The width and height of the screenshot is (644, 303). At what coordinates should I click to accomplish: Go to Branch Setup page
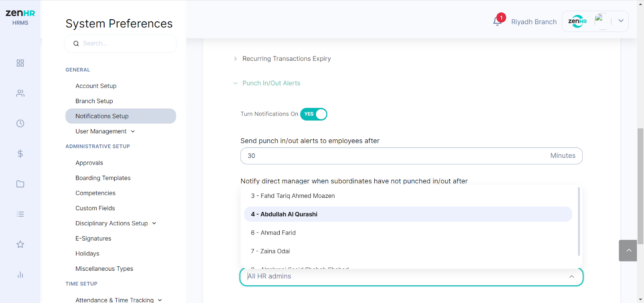(94, 101)
